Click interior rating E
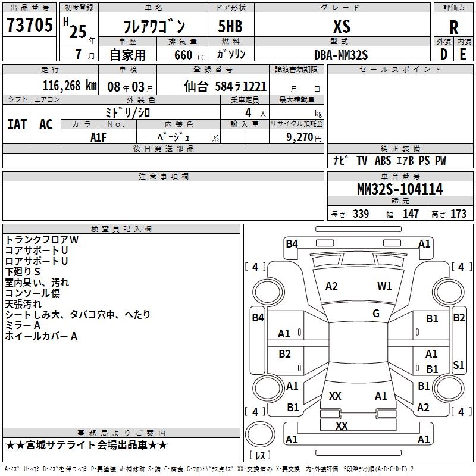 pyautogui.click(x=463, y=54)
